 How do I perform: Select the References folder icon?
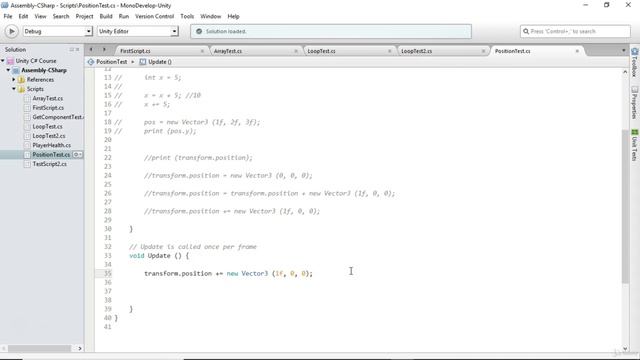click(x=22, y=80)
